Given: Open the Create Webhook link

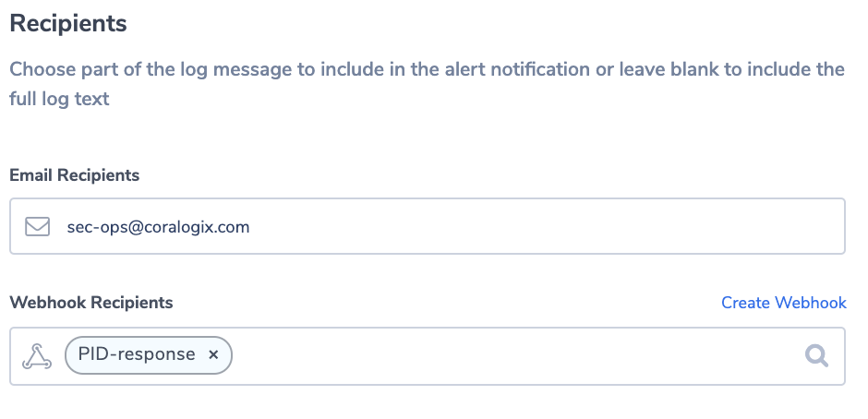Looking at the screenshot, I should 783,303.
